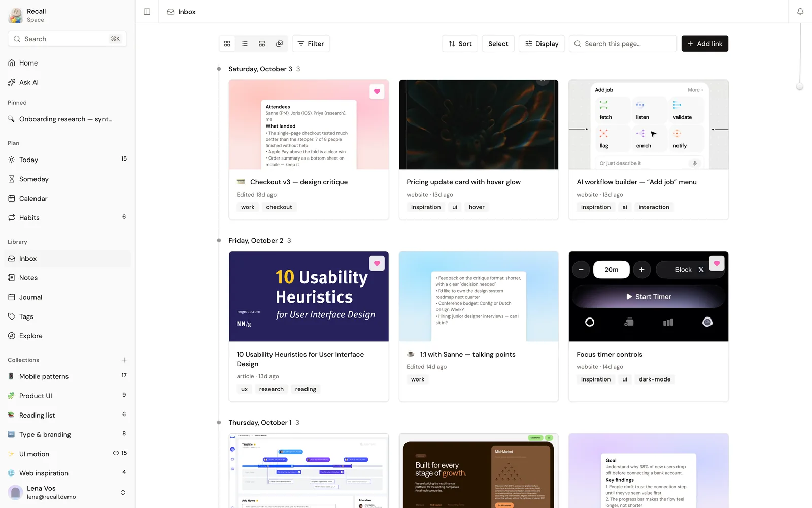The image size is (812, 508).
Task: Toggle heart on 10 Usability Heuristics card
Action: pyautogui.click(x=377, y=263)
